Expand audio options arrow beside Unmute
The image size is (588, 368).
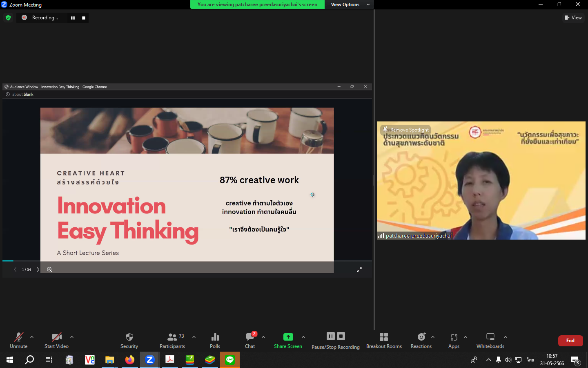(x=32, y=337)
